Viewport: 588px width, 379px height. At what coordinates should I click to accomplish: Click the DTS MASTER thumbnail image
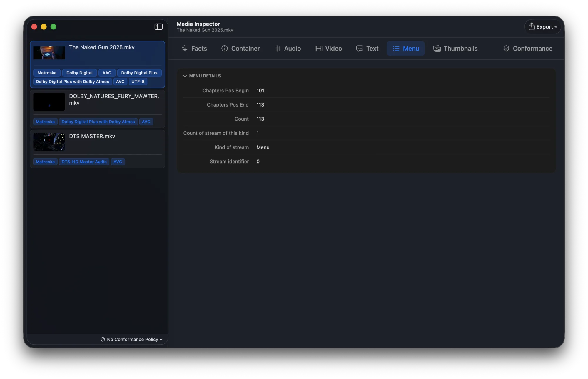49,142
